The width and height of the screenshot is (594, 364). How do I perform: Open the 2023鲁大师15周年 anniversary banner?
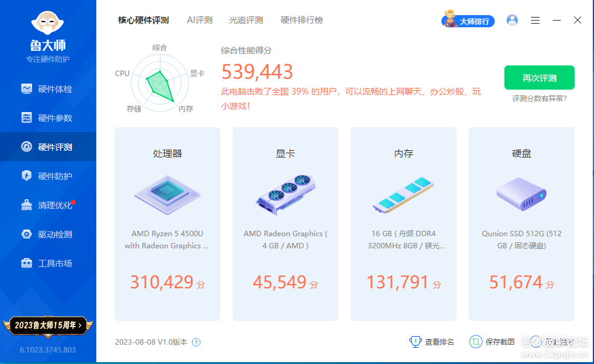[48, 326]
